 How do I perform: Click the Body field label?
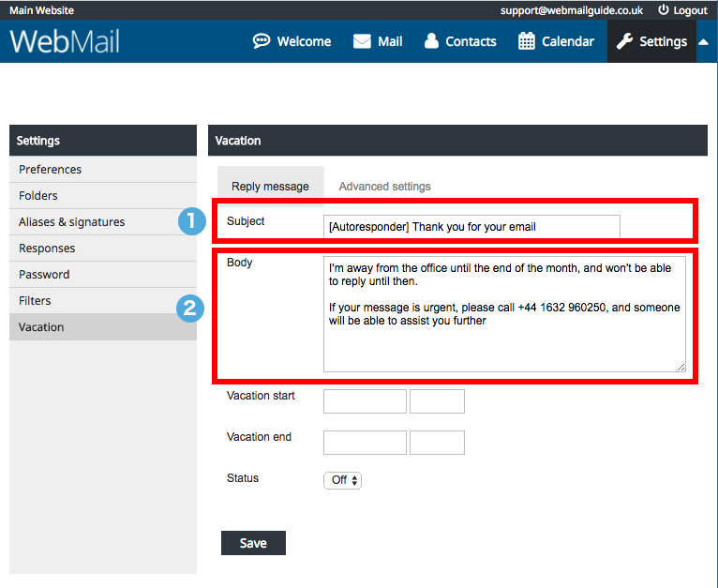click(239, 263)
